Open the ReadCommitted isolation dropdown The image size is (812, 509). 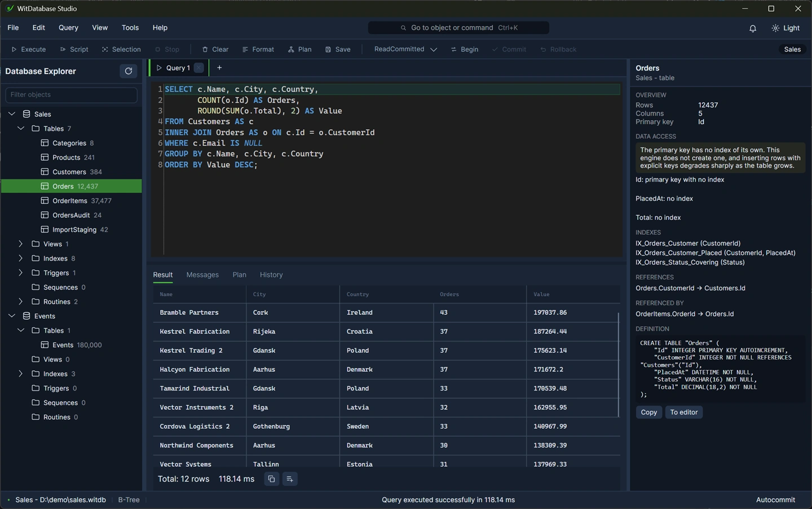point(405,50)
